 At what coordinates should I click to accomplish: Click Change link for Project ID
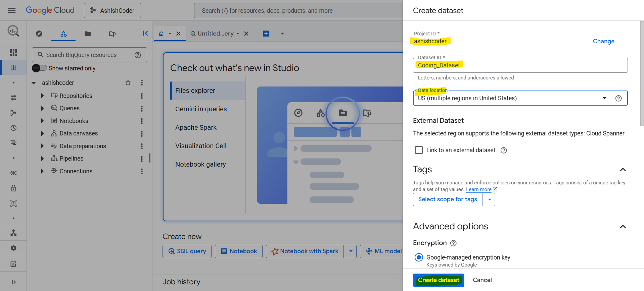pos(604,41)
